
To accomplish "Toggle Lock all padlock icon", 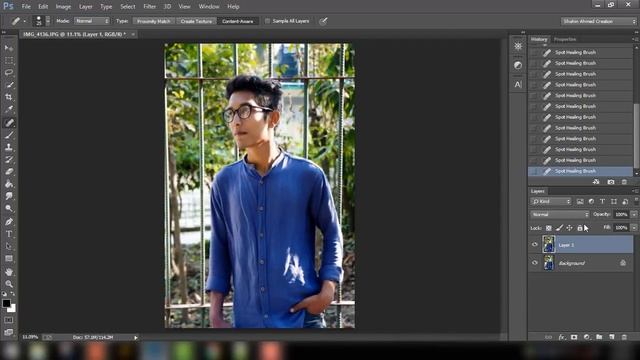I will tap(580, 228).
